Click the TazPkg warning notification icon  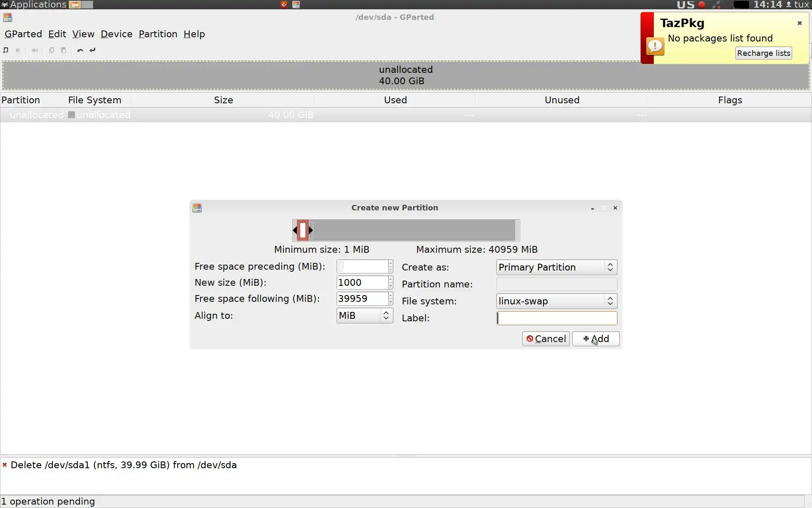pyautogui.click(x=655, y=46)
